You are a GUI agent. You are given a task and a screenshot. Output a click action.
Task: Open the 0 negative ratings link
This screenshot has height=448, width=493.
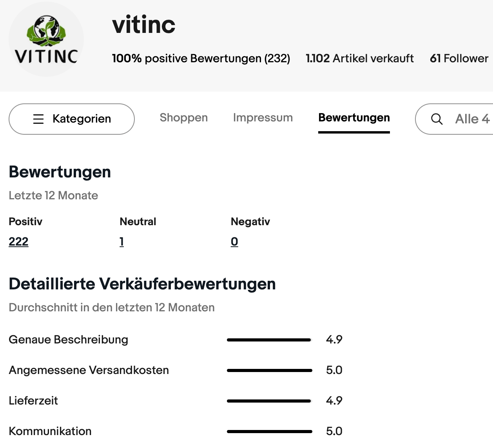click(x=234, y=242)
